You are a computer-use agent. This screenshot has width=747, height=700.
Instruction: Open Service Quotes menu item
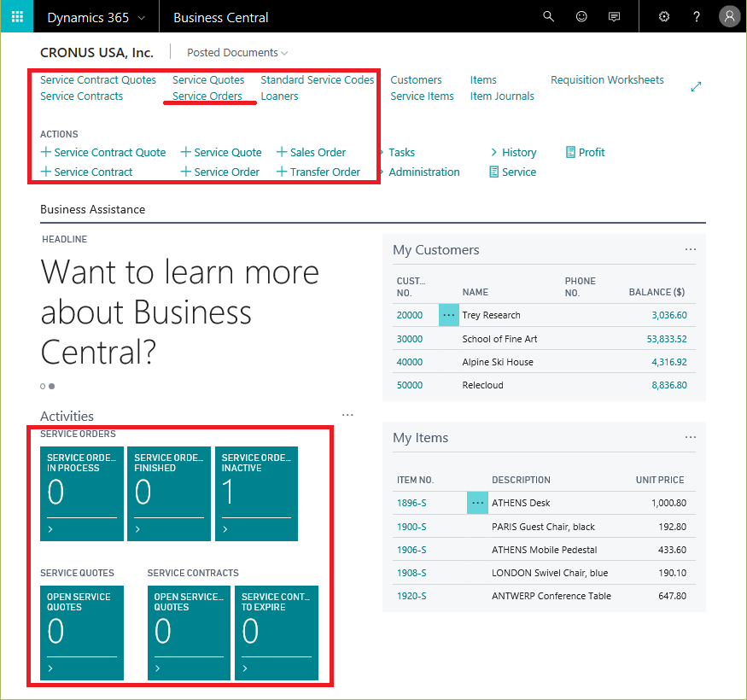208,80
